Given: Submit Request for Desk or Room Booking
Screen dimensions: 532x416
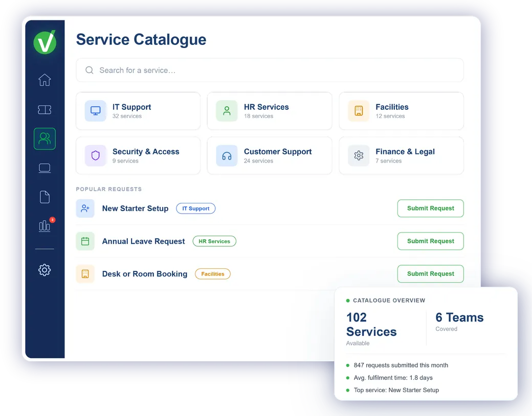Looking at the screenshot, I should [431, 273].
